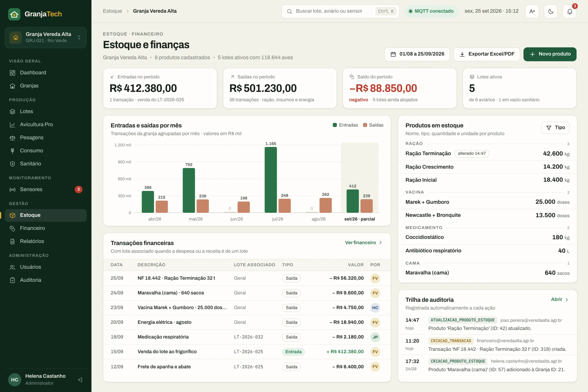Open Consumo from the sidebar
Image resolution: width=588 pixels, height=392 pixels.
tap(46, 150)
